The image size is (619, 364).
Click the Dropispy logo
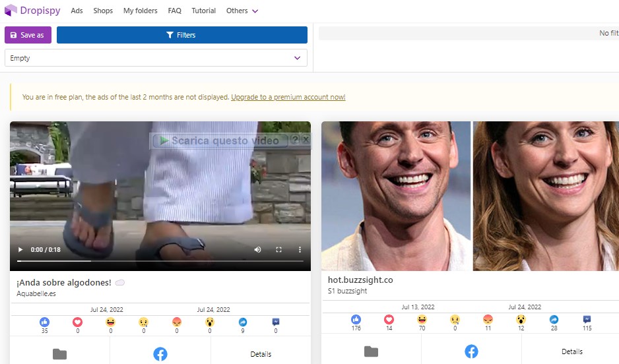pyautogui.click(x=31, y=11)
